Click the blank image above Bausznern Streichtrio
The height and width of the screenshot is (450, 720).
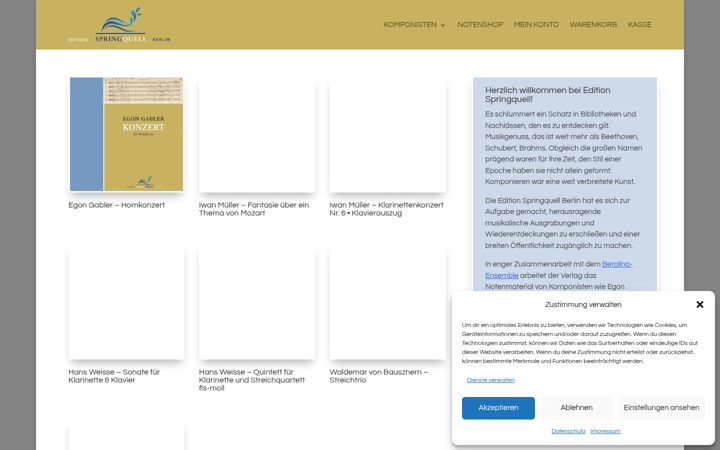[x=388, y=303]
